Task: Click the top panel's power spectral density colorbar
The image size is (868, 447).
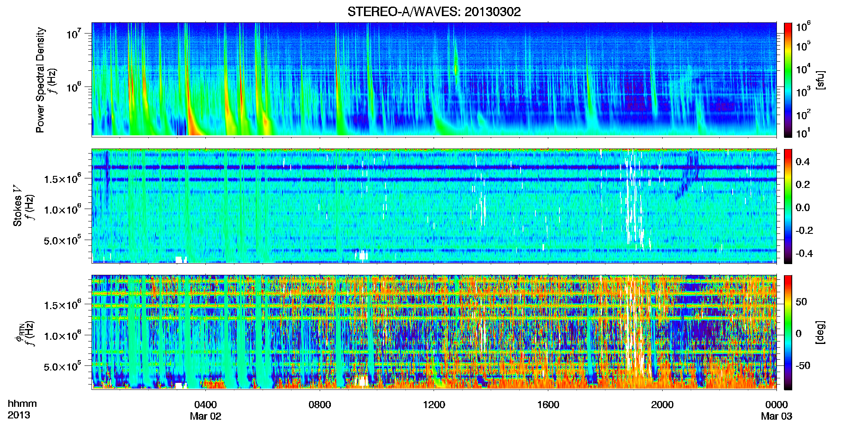Action: [x=788, y=80]
